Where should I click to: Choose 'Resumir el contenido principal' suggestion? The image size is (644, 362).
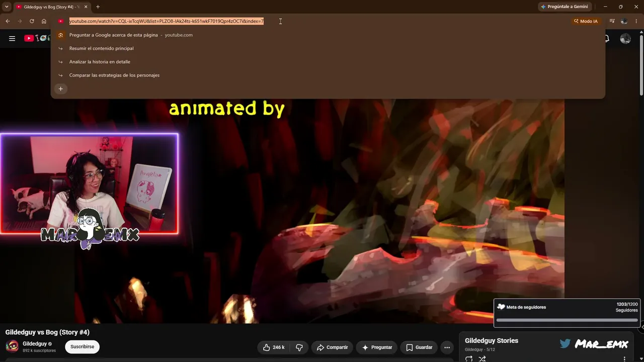point(328,48)
